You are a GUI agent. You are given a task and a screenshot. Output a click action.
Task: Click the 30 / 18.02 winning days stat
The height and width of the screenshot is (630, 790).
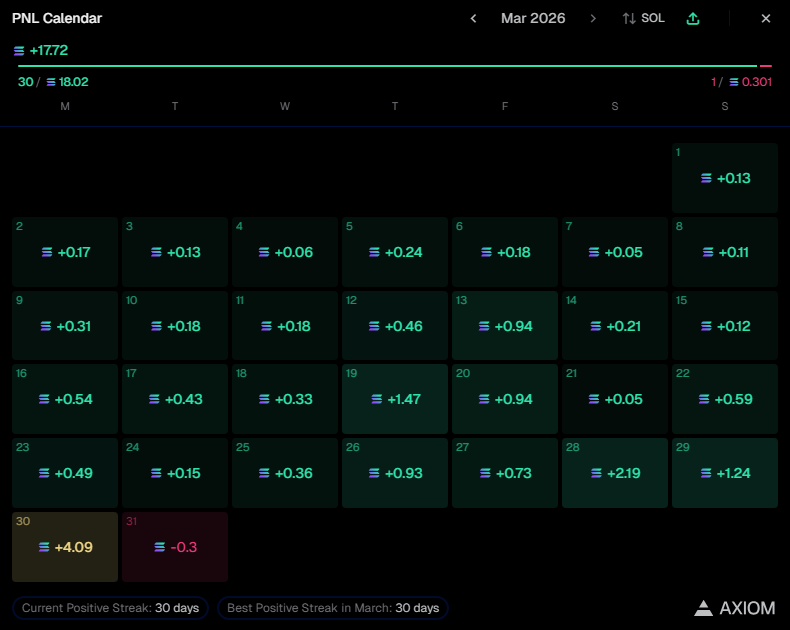53,82
